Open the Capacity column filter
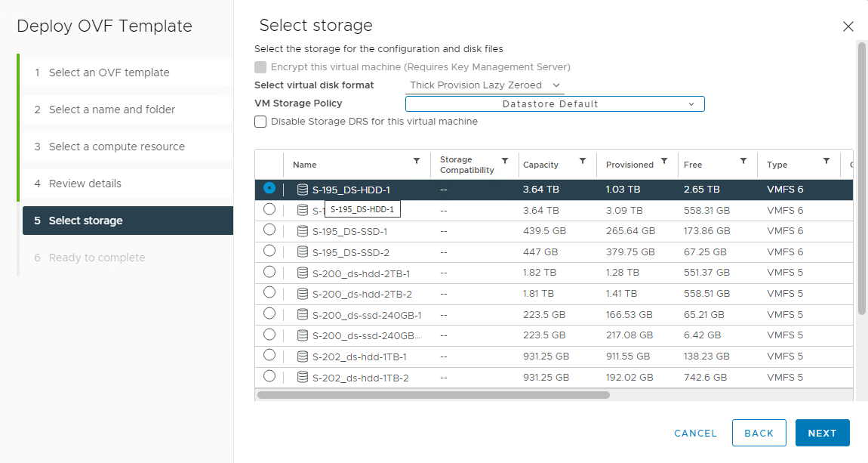 click(583, 161)
